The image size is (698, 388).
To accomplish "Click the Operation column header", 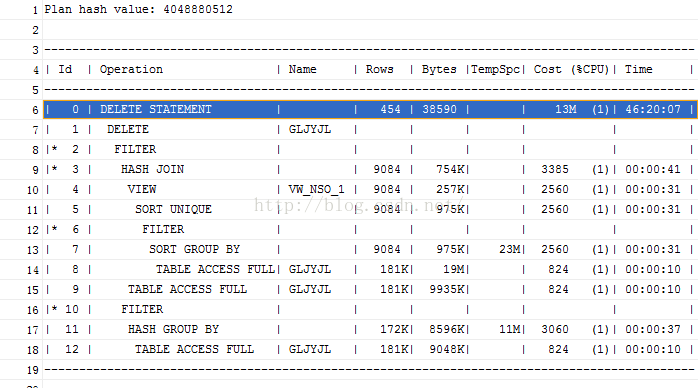I will click(x=131, y=69).
